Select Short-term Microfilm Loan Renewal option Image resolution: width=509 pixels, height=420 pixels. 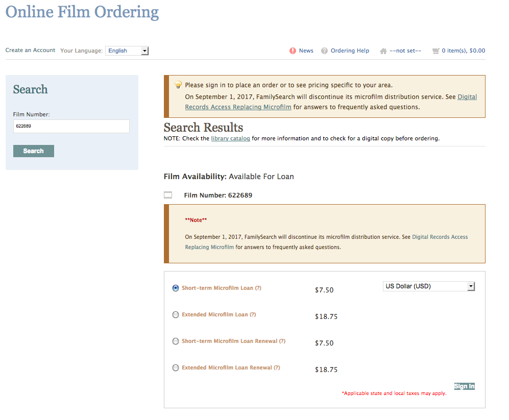[x=176, y=341]
